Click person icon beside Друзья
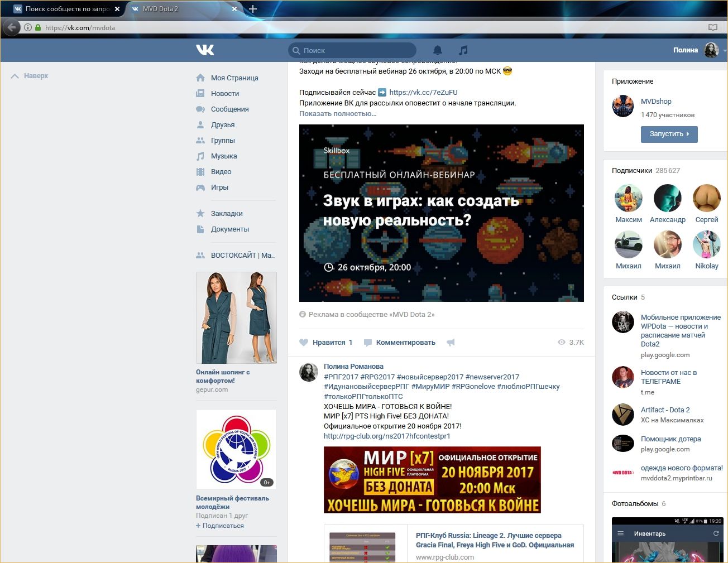The height and width of the screenshot is (563, 728). (200, 125)
